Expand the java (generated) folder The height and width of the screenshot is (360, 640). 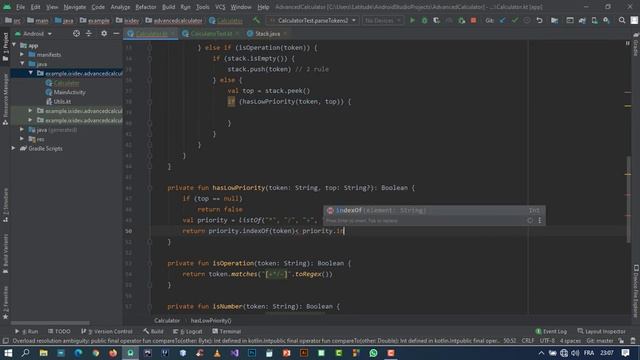coord(22,129)
